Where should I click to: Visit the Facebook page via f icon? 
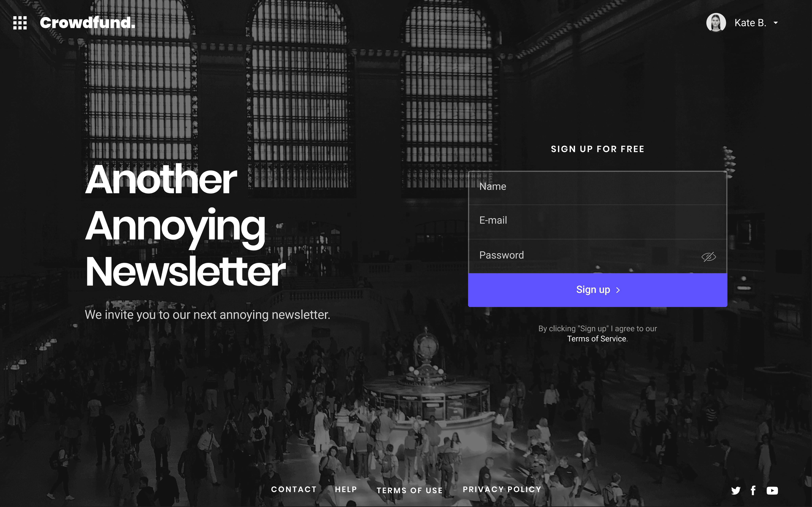click(753, 491)
